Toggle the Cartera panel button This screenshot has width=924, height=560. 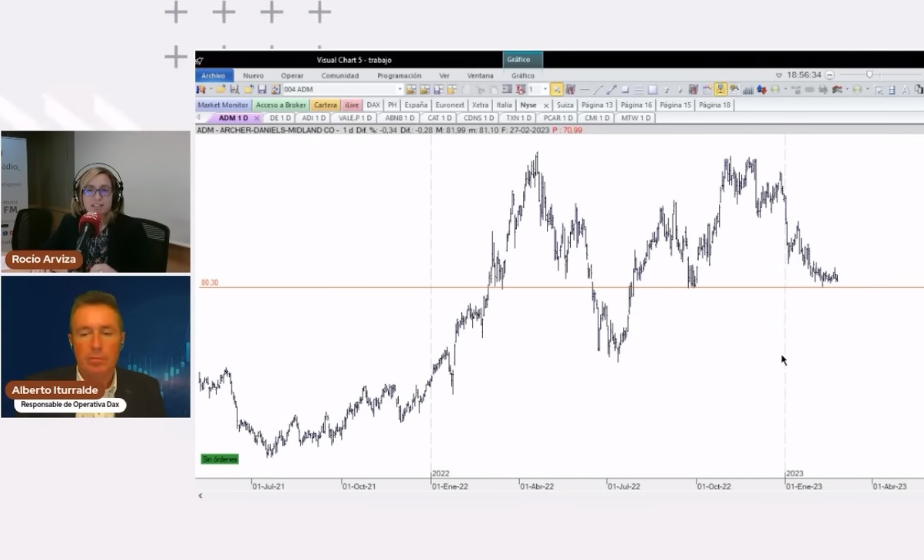(324, 104)
